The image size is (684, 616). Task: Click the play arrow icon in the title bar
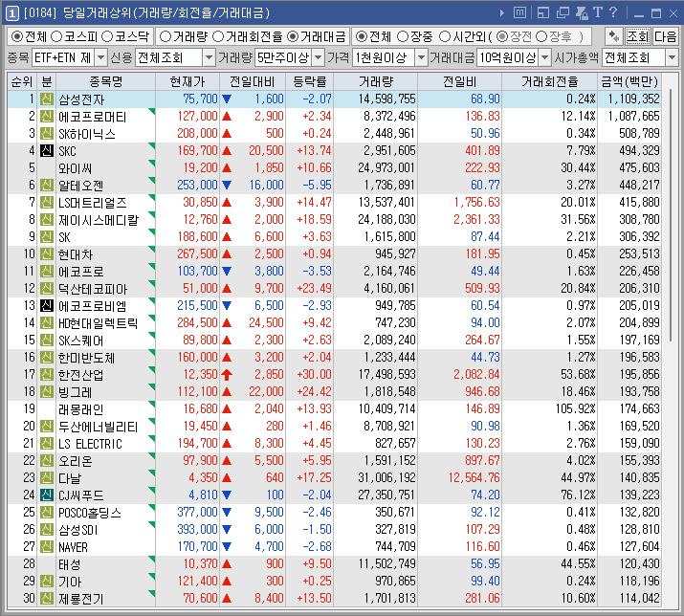click(501, 13)
